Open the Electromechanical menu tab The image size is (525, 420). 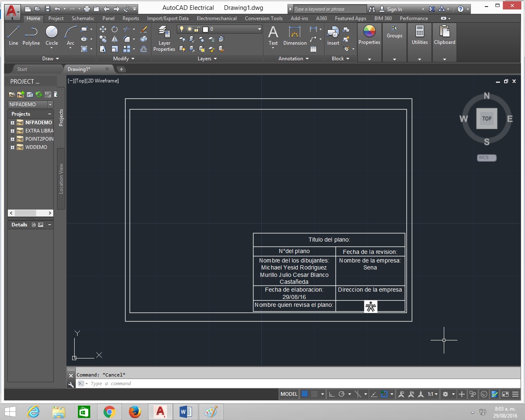tap(217, 18)
